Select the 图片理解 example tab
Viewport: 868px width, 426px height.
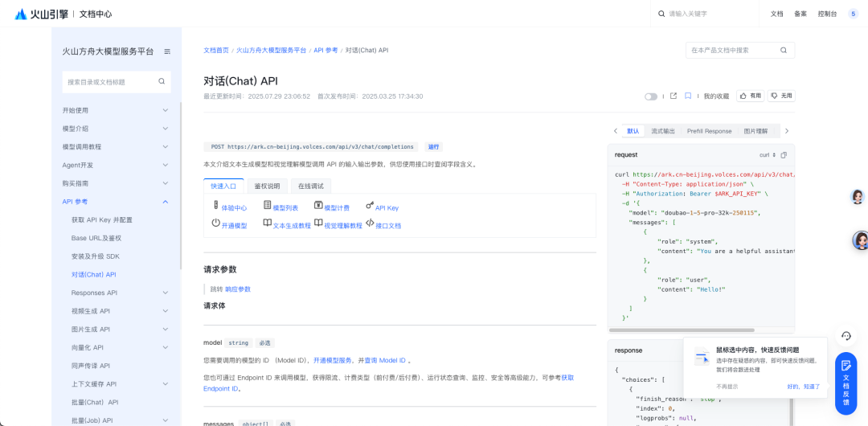755,131
